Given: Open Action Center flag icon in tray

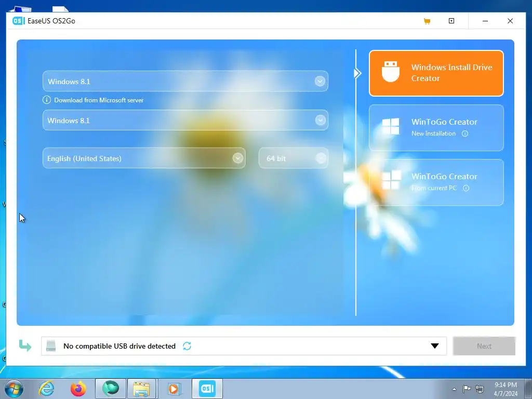Looking at the screenshot, I should (467, 389).
